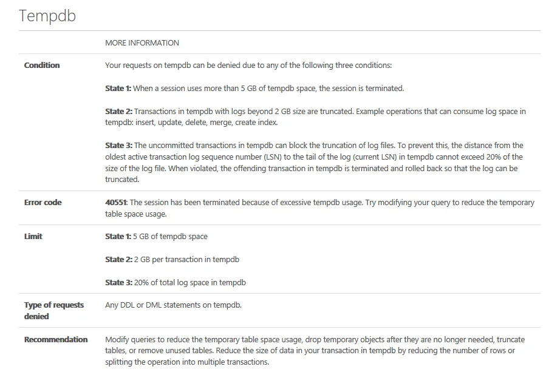Click the sentence beginning 'Your requests on tempdb'
This screenshot has width=543, height=392.
[248, 66]
